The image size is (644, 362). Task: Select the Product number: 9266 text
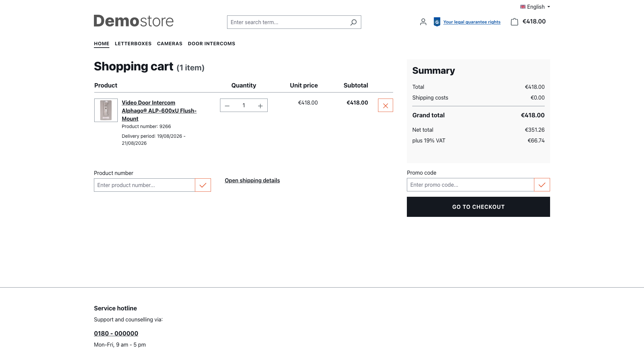(146, 126)
